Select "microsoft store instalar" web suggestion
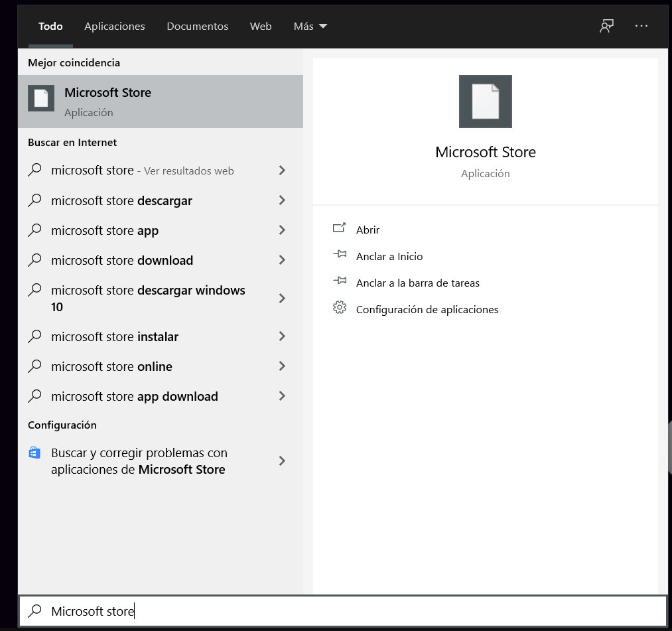 coord(115,337)
